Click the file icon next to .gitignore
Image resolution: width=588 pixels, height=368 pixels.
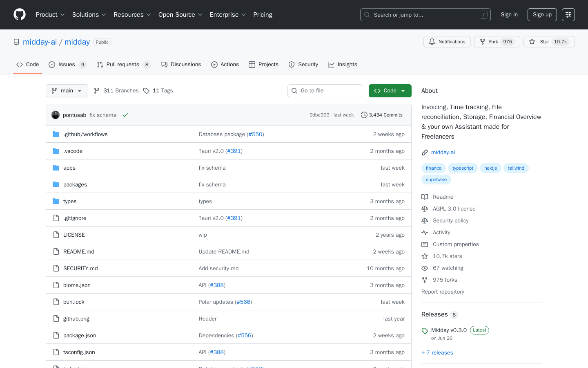click(56, 218)
